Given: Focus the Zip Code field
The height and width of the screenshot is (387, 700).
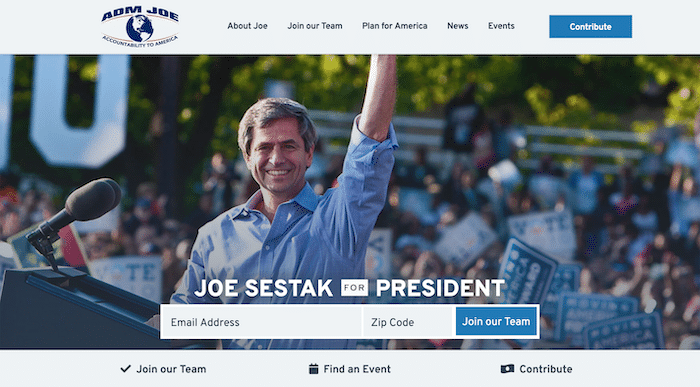Looking at the screenshot, I should tap(408, 322).
